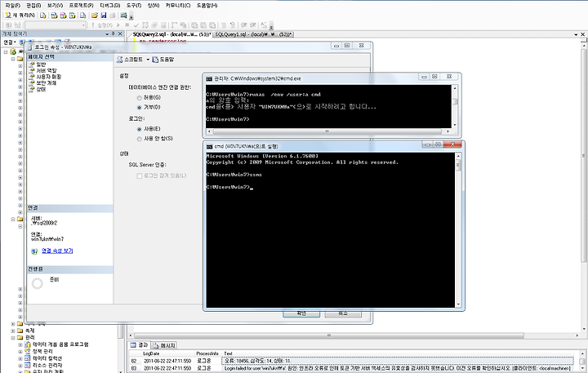Screen dimensions: 588x373
Task: Click inside the 관리자 cmd.exe console window
Action: [328, 106]
